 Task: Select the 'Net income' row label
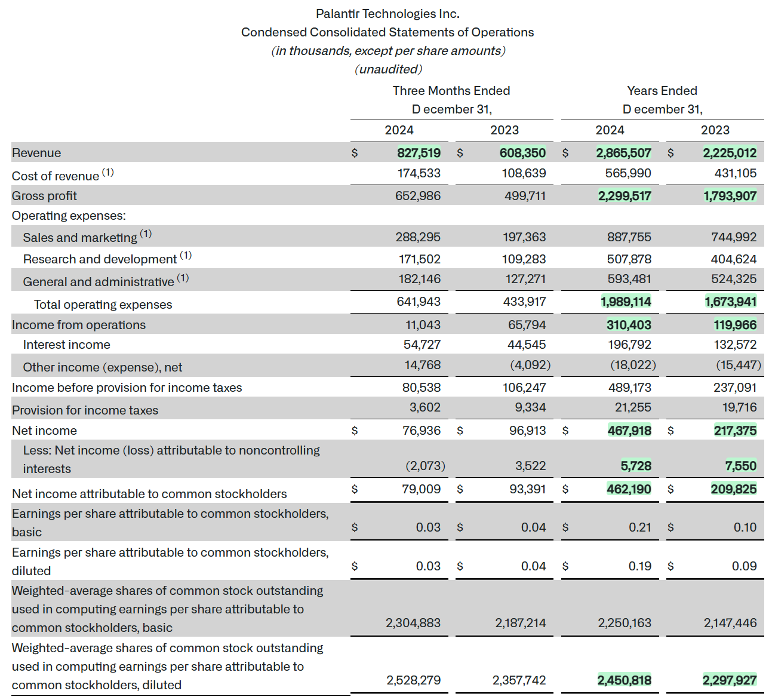[44, 431]
